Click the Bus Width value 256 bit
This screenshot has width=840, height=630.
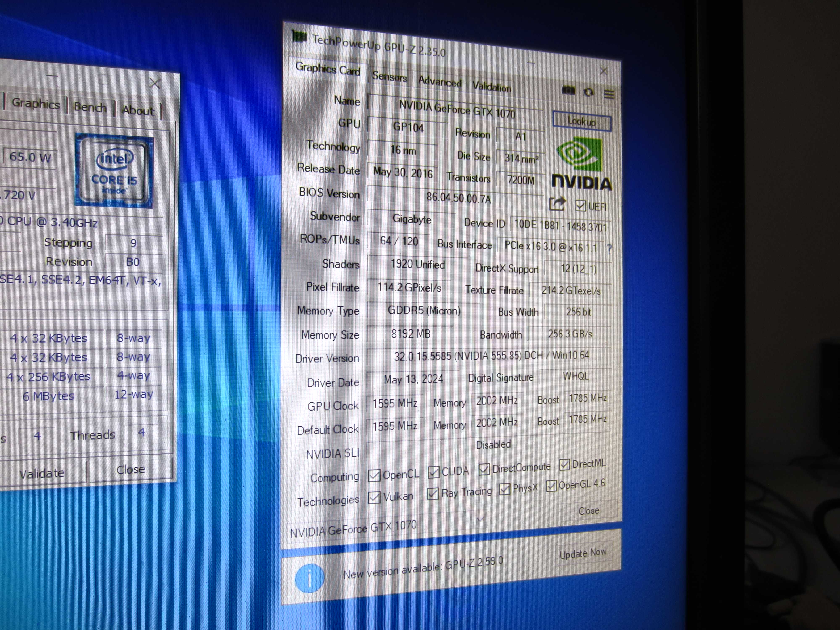coord(578,312)
